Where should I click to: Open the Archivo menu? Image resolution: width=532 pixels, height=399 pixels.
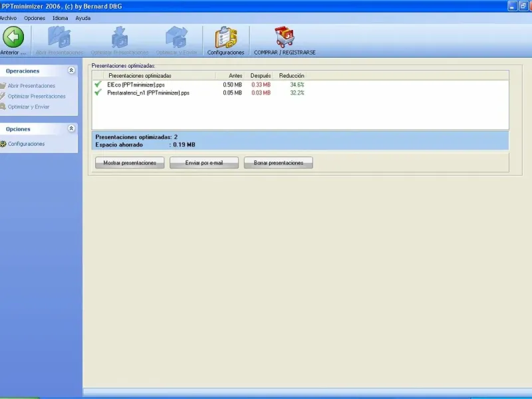pos(8,19)
